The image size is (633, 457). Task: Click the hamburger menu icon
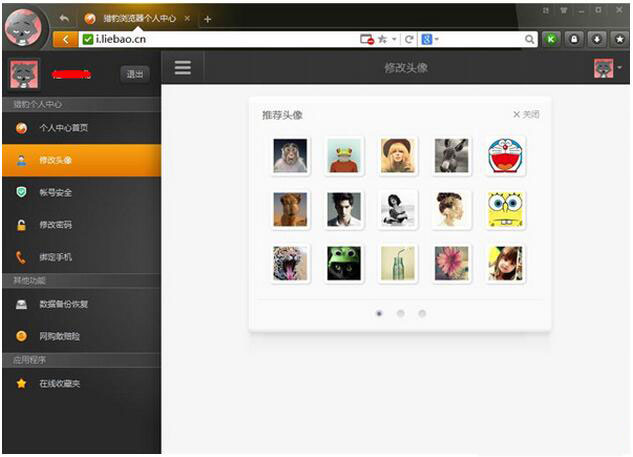tap(182, 68)
